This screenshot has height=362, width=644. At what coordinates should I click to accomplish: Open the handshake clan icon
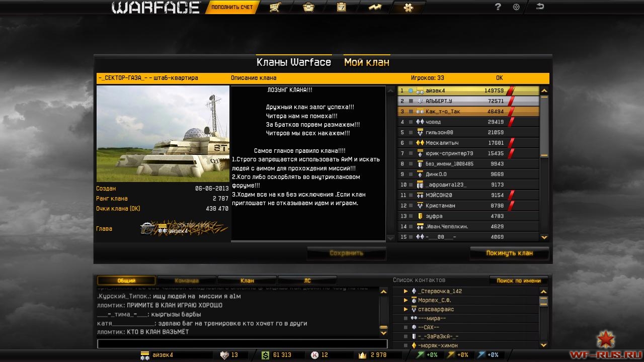374,7
